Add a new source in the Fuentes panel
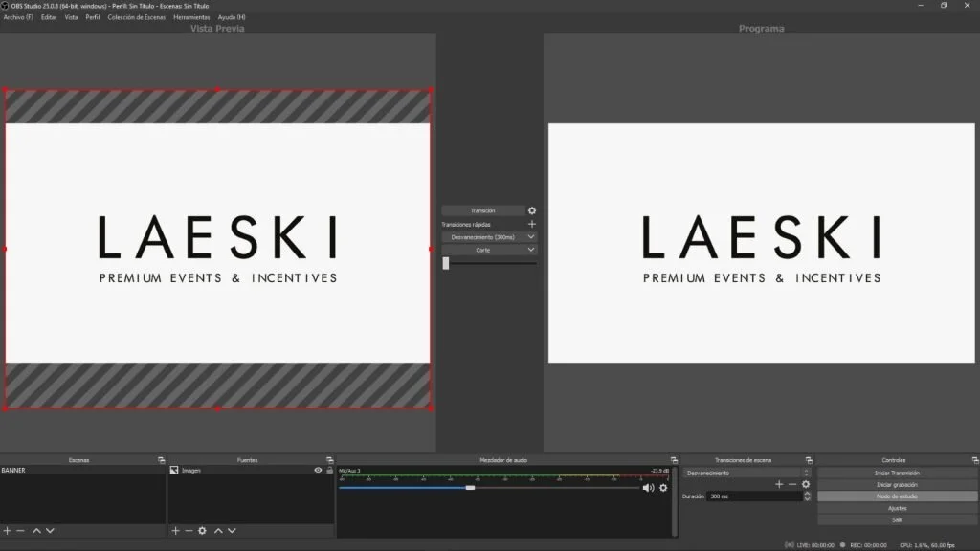The image size is (980, 551). [176, 530]
